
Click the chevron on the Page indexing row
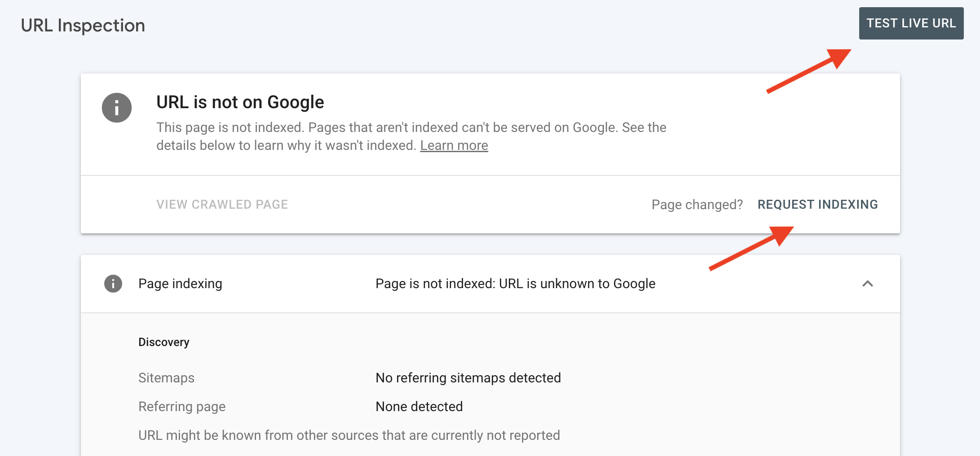(867, 284)
